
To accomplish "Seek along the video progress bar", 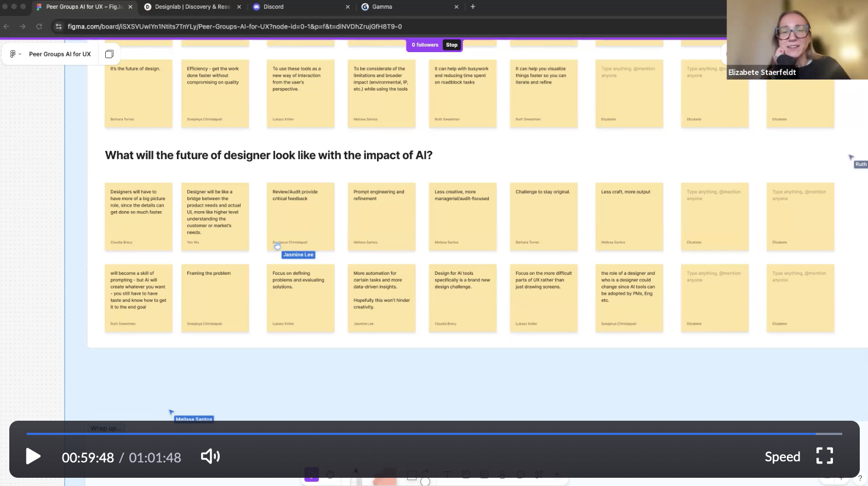I will click(x=434, y=434).
